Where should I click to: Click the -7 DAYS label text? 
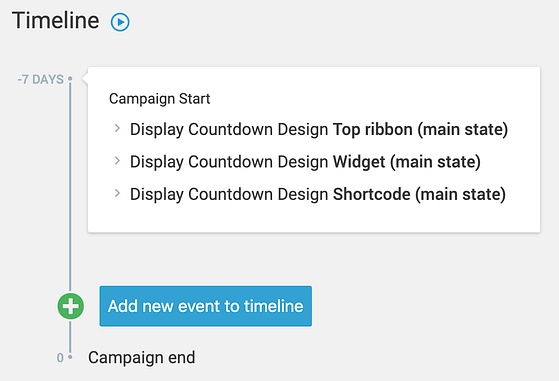(41, 79)
